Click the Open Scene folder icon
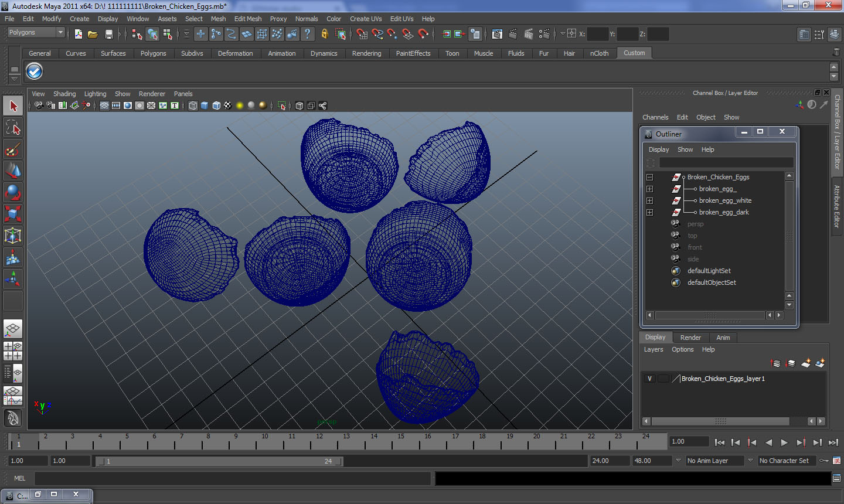The width and height of the screenshot is (844, 504). coord(93,34)
